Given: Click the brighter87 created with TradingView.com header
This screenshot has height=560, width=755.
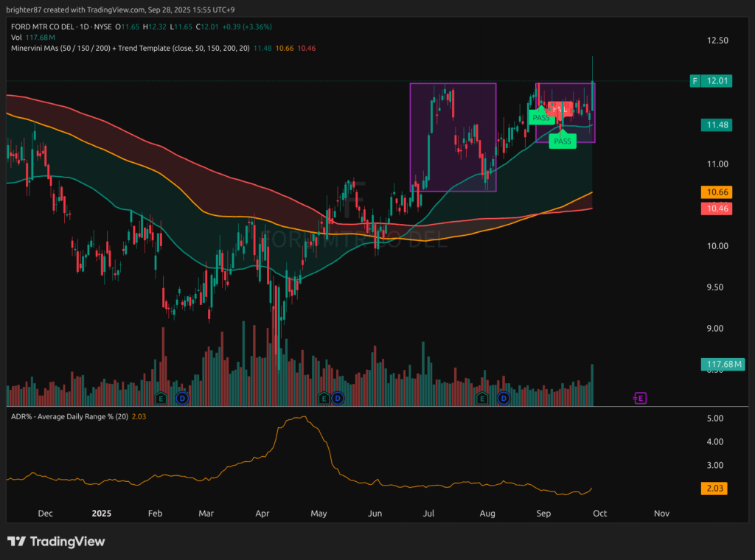Looking at the screenshot, I should click(120, 10).
